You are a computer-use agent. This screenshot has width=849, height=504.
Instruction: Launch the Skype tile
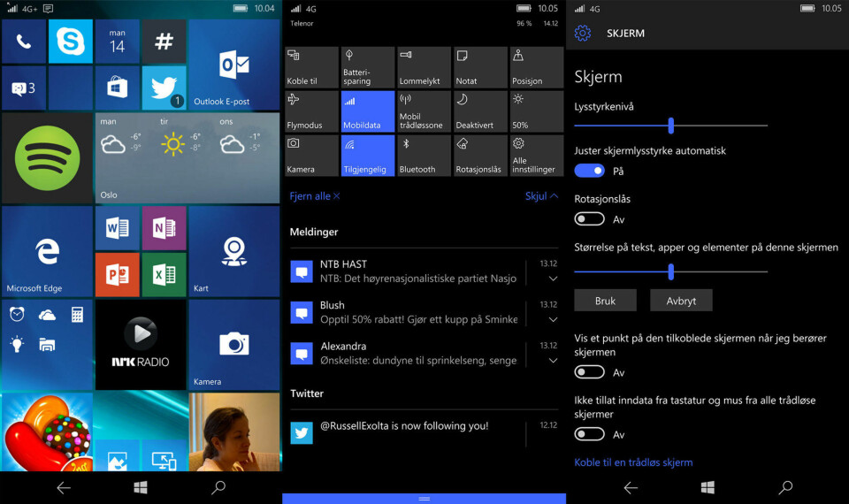[x=71, y=42]
